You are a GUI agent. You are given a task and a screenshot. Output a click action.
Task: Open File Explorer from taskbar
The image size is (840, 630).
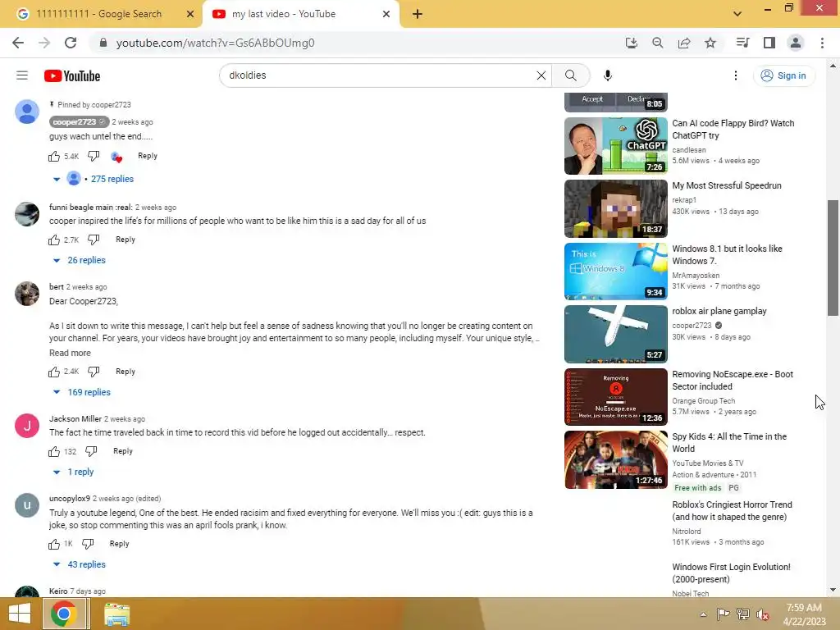116,614
